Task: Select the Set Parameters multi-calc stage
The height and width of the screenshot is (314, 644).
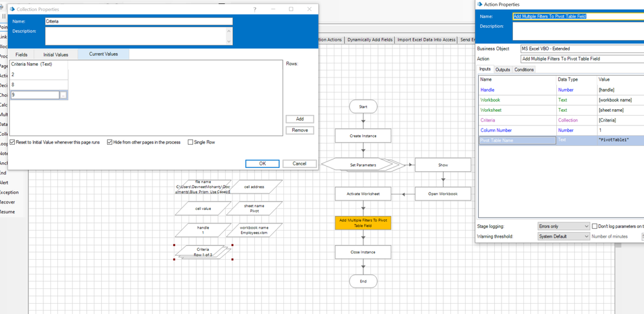Action: tap(363, 165)
